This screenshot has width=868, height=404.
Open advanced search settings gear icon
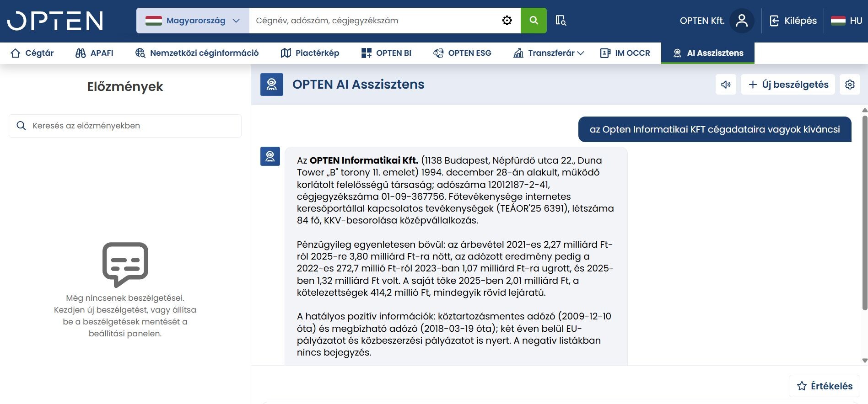[x=507, y=21]
